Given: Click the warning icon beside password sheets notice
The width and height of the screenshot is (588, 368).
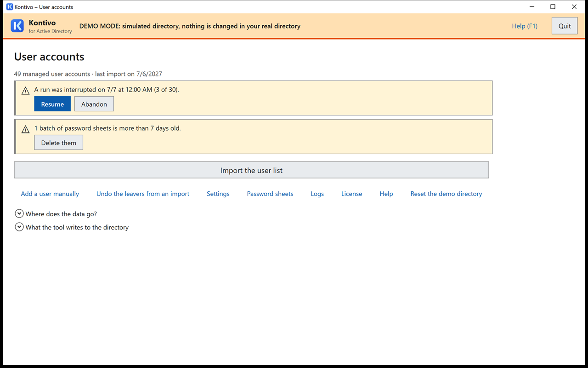Looking at the screenshot, I should (x=26, y=129).
